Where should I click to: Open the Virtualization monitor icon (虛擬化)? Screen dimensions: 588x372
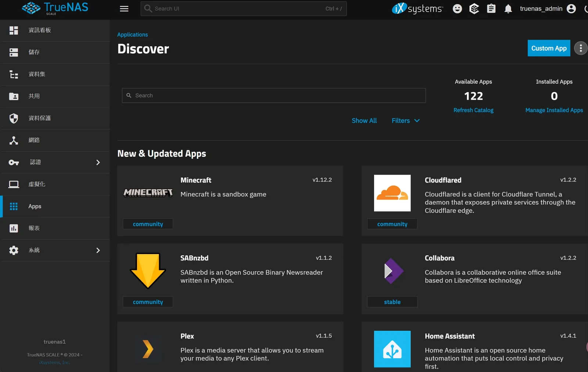pyautogui.click(x=14, y=184)
